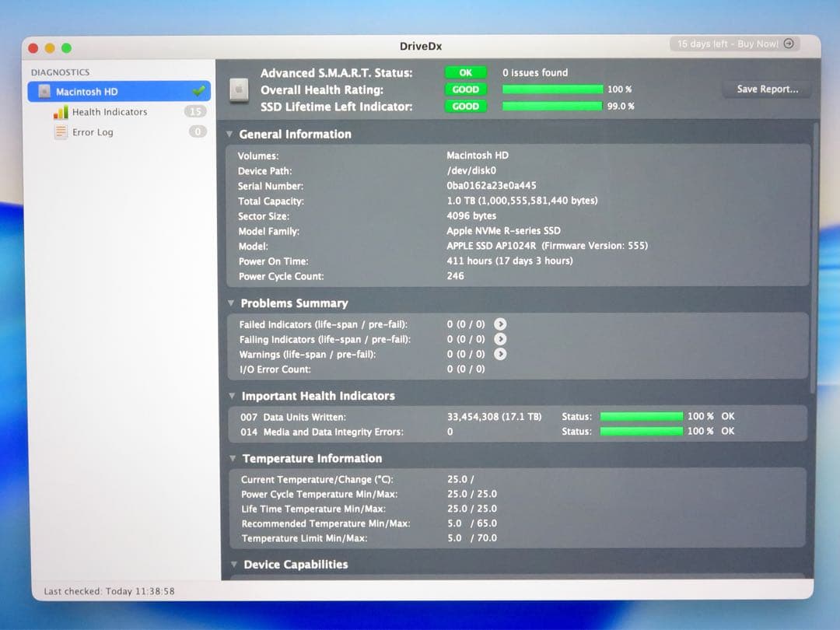Click the Error Log count badge 0

(x=198, y=131)
